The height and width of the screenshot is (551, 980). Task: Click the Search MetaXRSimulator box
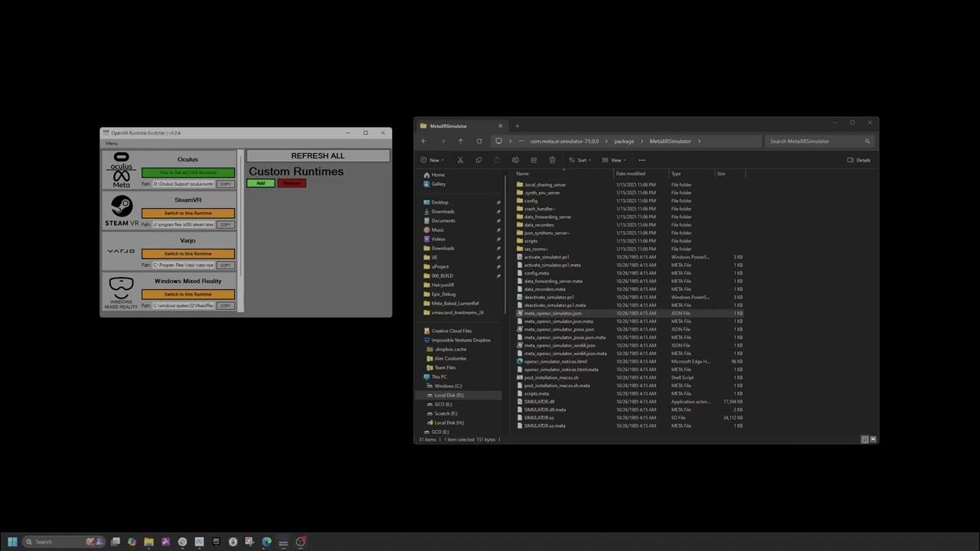818,141
